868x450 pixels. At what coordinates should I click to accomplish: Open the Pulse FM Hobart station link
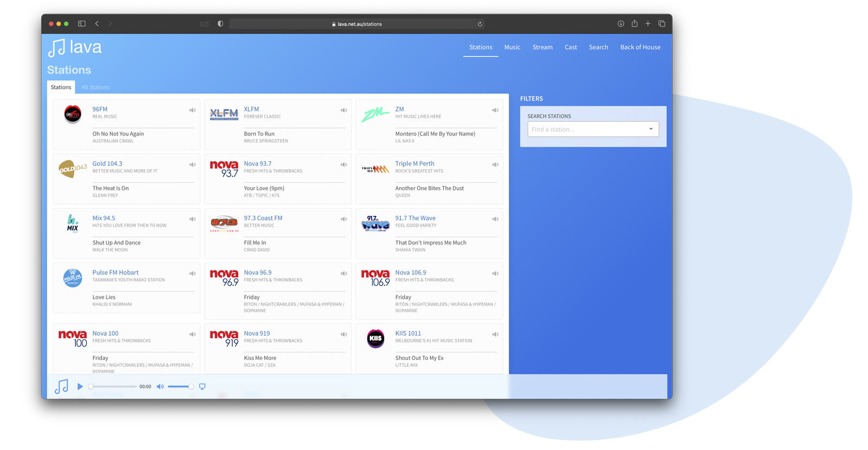(116, 273)
